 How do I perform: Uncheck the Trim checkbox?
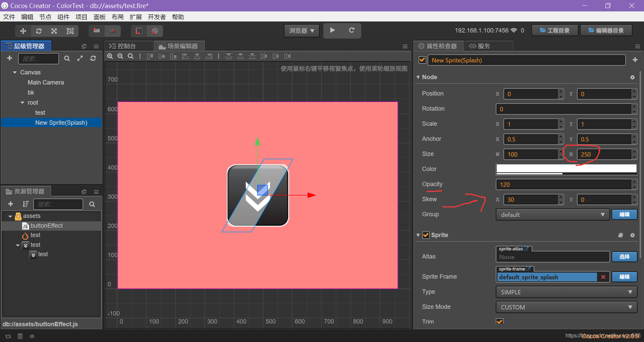[x=499, y=321]
